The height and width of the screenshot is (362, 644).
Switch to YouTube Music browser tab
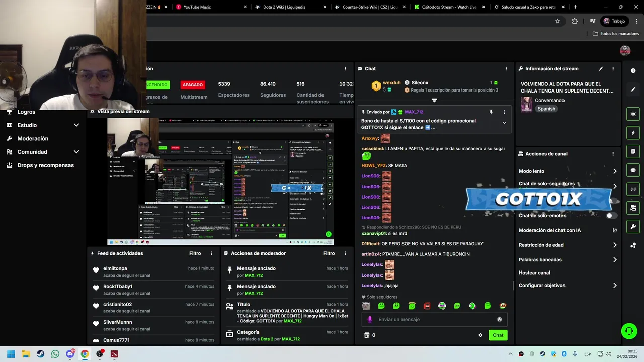(211, 7)
